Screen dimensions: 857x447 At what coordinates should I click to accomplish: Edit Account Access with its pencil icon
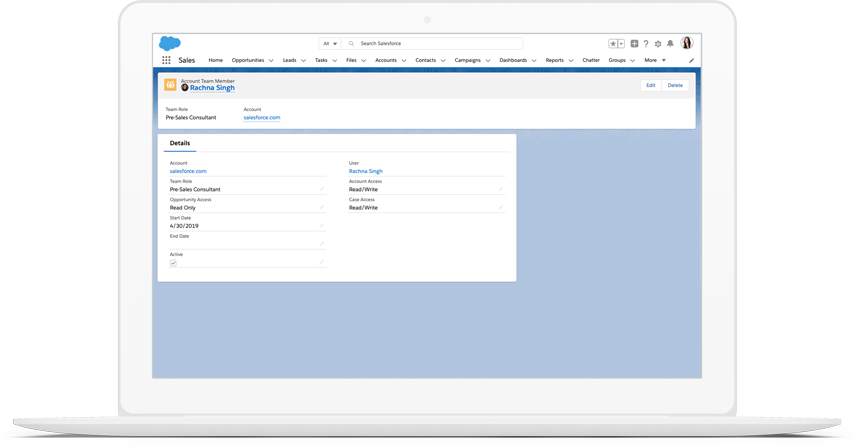501,189
